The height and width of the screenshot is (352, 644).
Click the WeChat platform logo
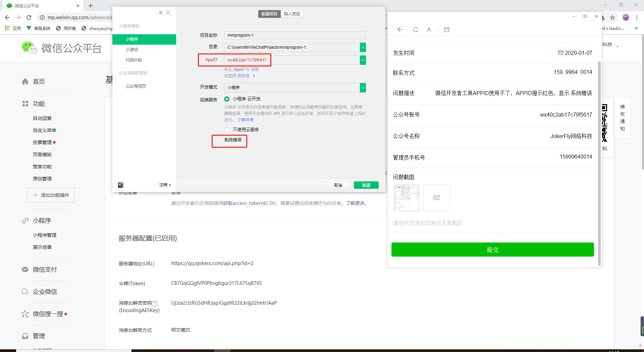(x=61, y=48)
